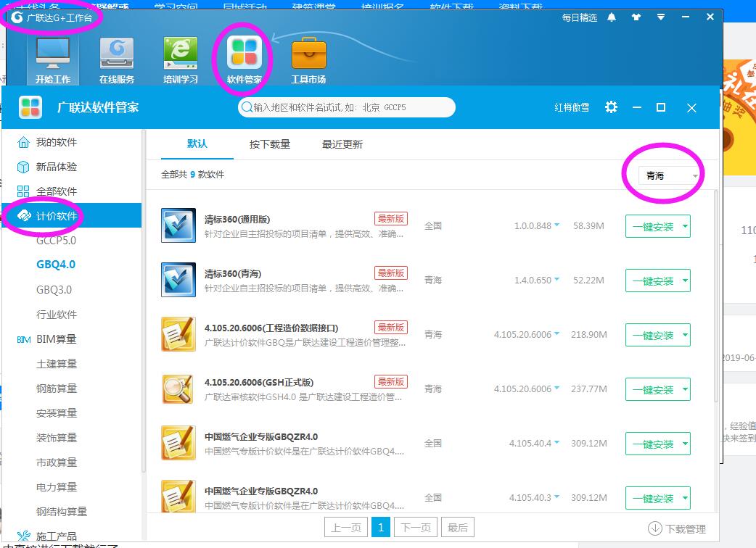Open 每日精选 link
Image resolution: width=756 pixels, height=548 pixels.
click(x=580, y=18)
